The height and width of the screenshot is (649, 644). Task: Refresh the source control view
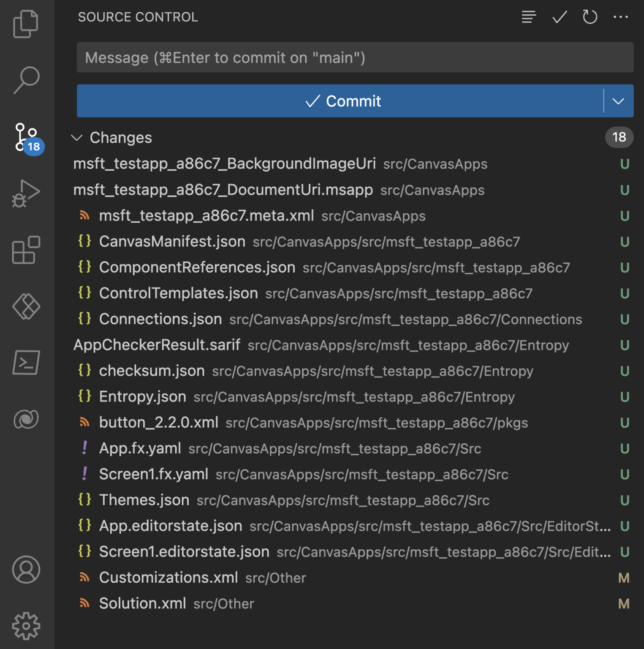(x=590, y=17)
